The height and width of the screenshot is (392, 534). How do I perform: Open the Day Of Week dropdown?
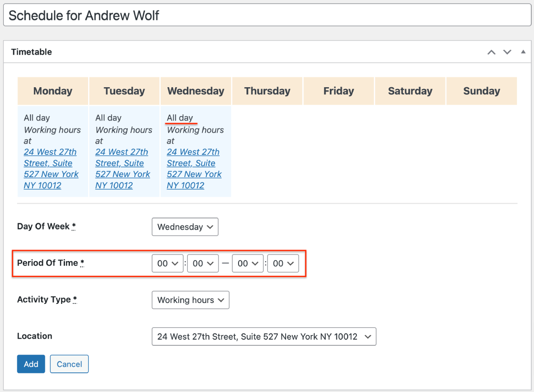click(x=185, y=227)
